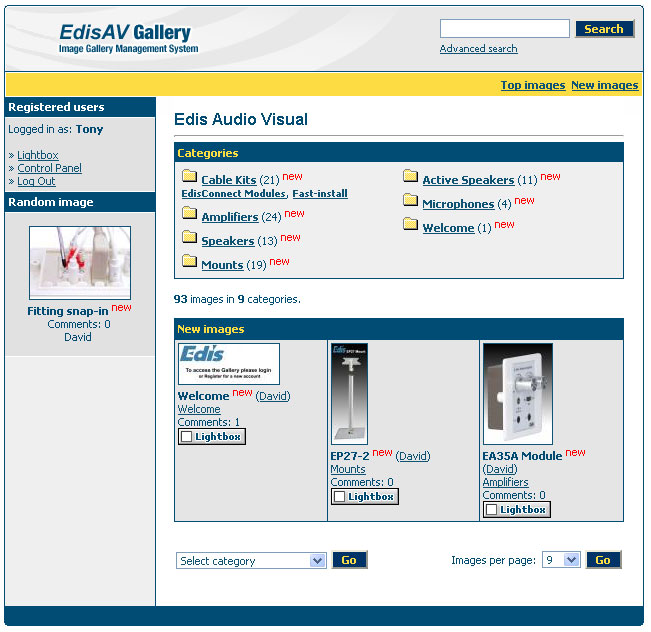Open the Fitting snap-in random image thumbnail
The width and height of the screenshot is (651, 632).
[x=80, y=262]
